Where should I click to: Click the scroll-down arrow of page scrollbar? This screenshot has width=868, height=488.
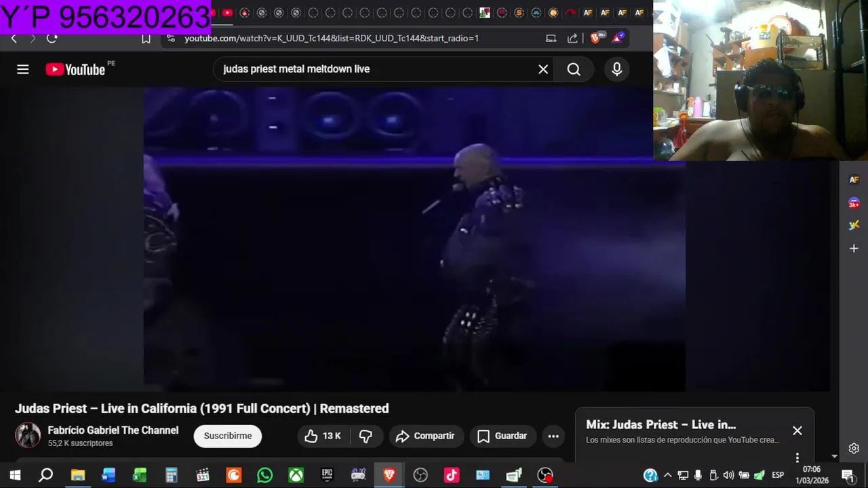tap(835, 456)
